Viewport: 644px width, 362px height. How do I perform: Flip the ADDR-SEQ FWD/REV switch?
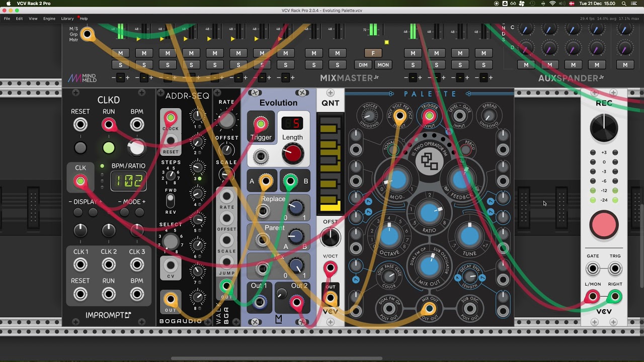(x=171, y=201)
